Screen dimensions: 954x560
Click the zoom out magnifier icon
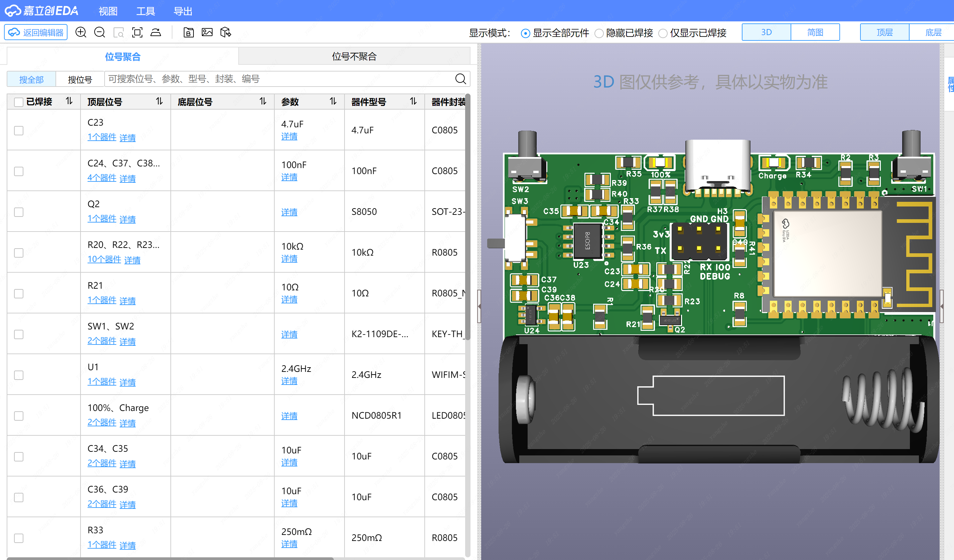tap(100, 32)
